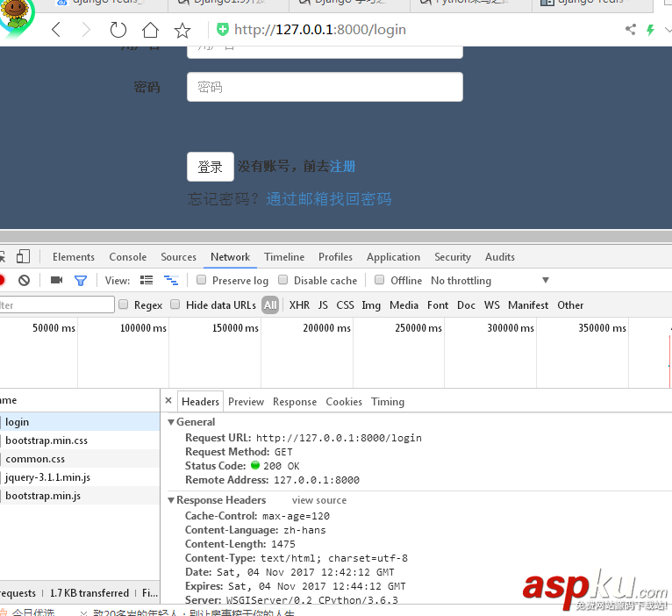Select the Network tab

[230, 257]
